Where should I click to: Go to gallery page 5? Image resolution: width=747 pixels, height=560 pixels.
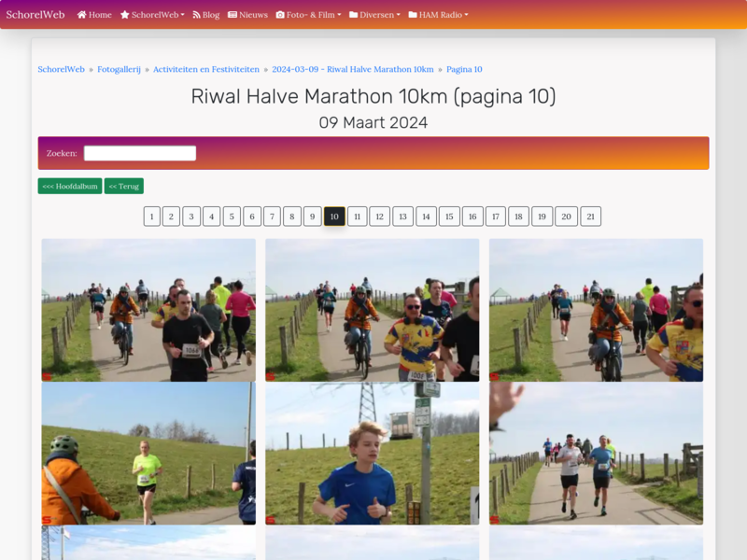tap(232, 217)
